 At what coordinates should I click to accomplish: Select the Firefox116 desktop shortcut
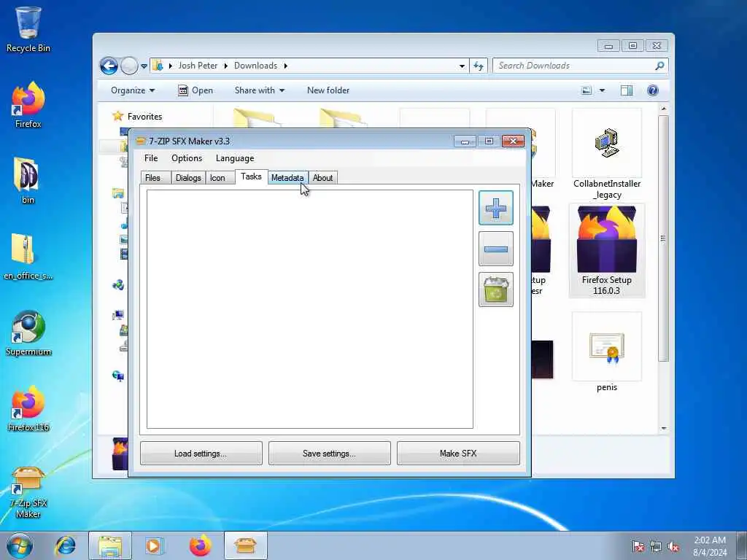28,408
